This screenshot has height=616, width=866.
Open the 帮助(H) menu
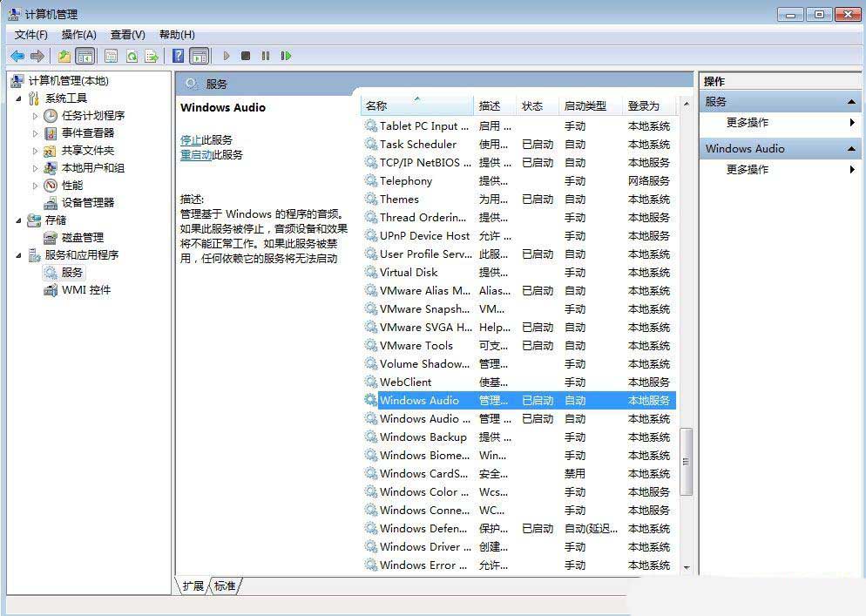(x=177, y=35)
